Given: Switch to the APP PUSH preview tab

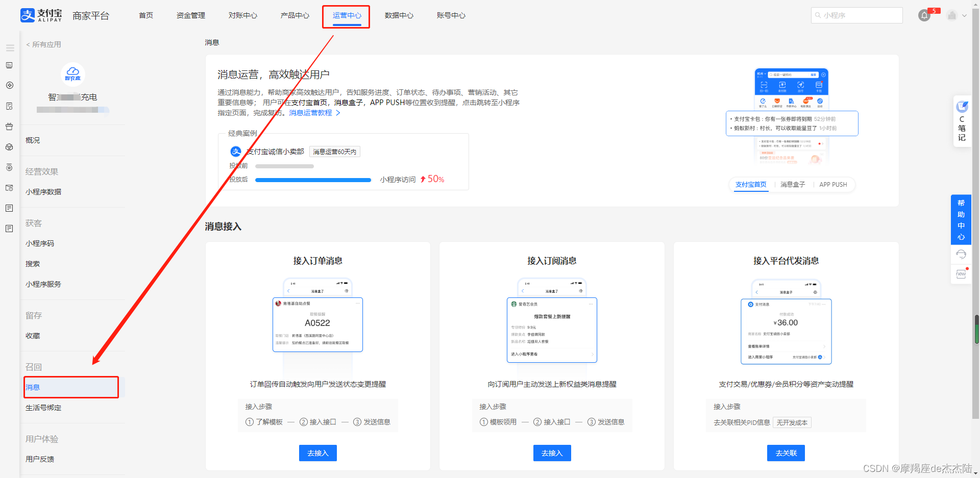Looking at the screenshot, I should click(833, 185).
